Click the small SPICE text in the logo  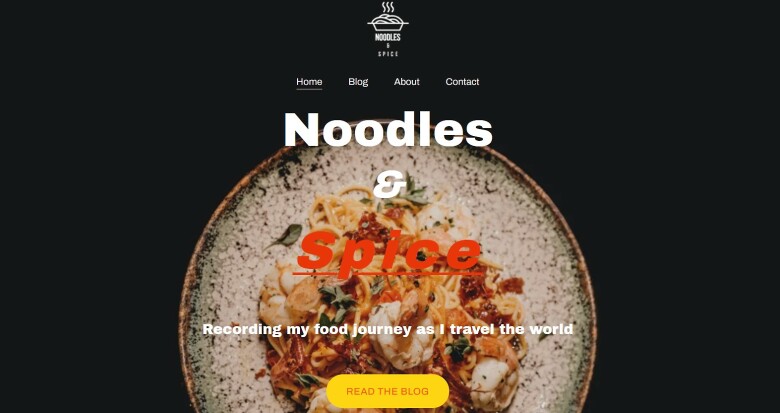(388, 54)
